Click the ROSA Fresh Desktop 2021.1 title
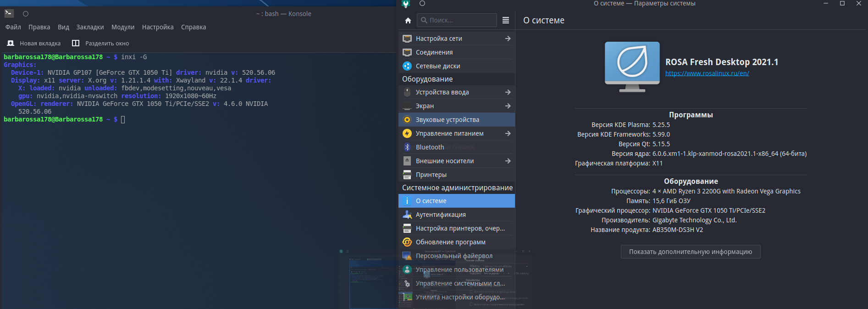This screenshot has height=309, width=868. pyautogui.click(x=722, y=62)
